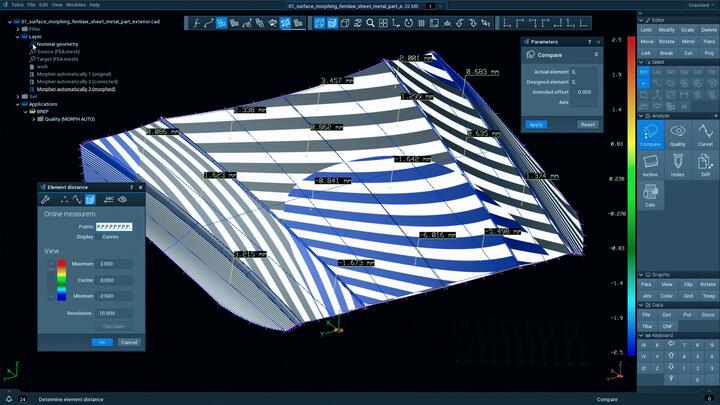Viewport: 720px width, 405px height.
Task: Click the Incline analysis icon
Action: (x=650, y=164)
